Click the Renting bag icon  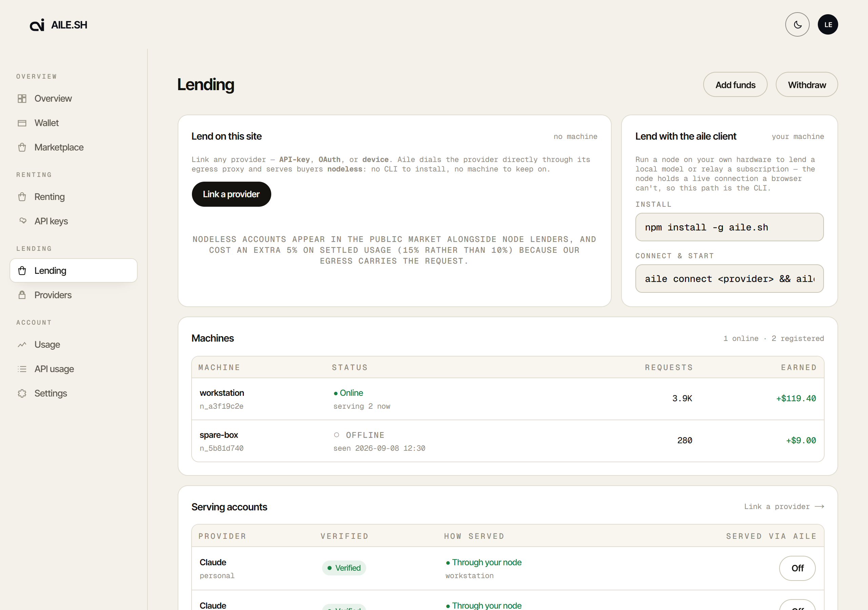point(22,197)
